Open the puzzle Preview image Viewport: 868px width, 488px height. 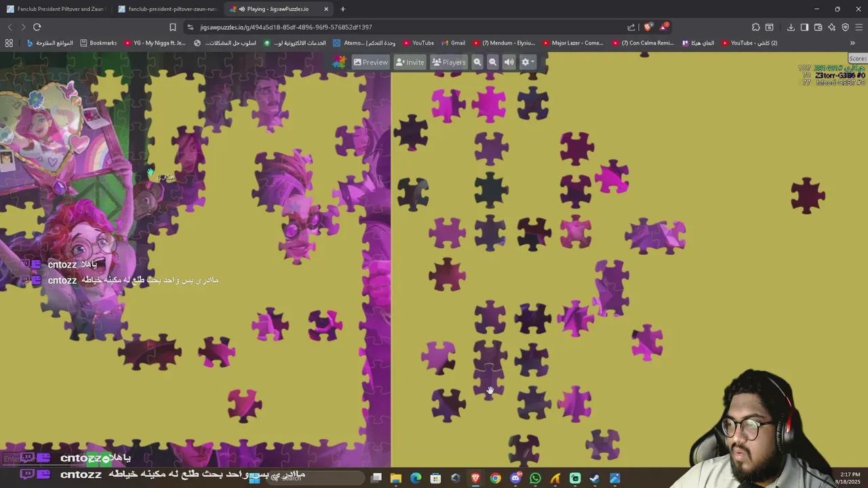click(370, 62)
